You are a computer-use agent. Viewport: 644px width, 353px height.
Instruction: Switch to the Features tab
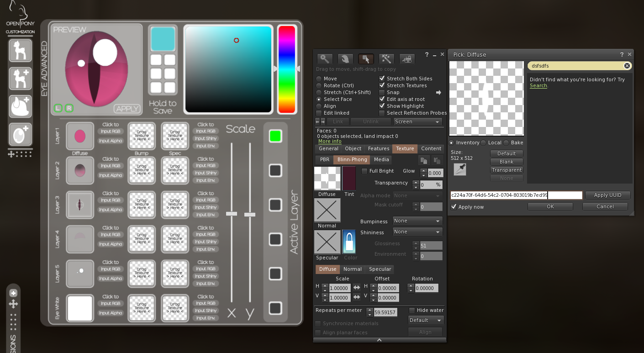click(x=379, y=148)
